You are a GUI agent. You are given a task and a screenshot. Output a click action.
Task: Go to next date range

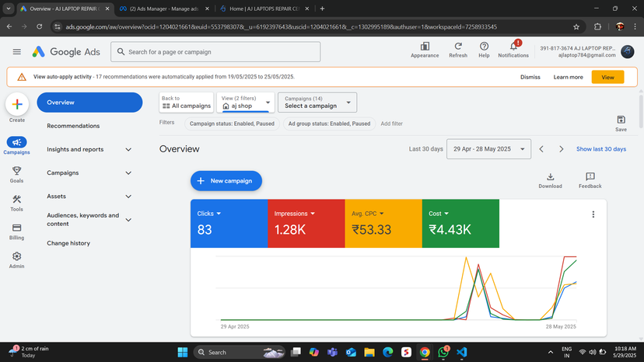click(x=561, y=149)
